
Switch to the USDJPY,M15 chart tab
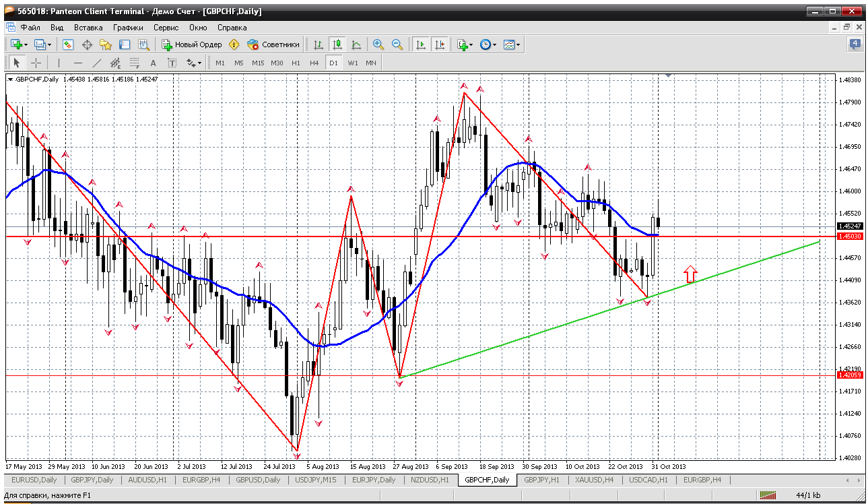316,480
